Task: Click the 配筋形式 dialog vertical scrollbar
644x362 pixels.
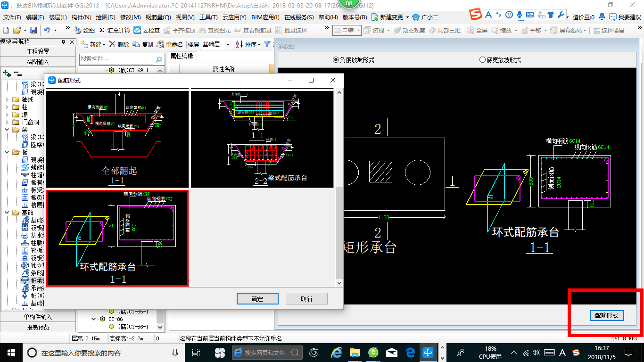Action: coord(339,189)
